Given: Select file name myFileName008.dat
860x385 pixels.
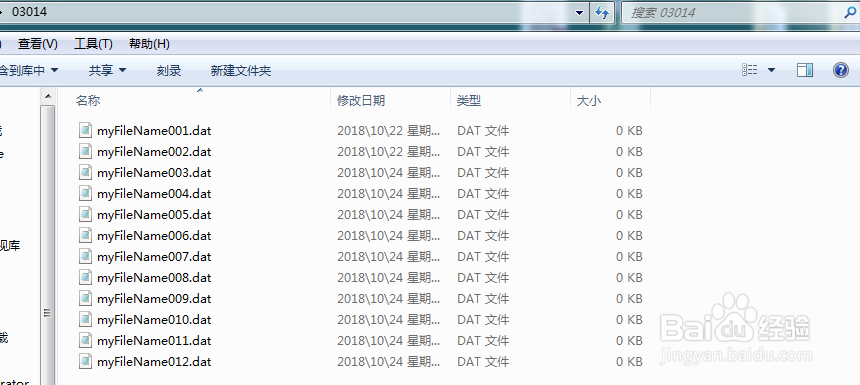Looking at the screenshot, I should click(x=154, y=278).
